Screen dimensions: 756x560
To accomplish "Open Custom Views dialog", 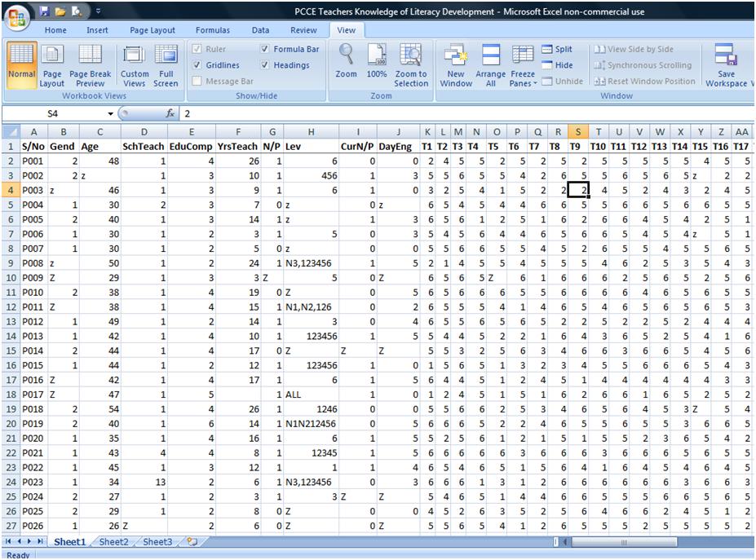I will click(135, 65).
